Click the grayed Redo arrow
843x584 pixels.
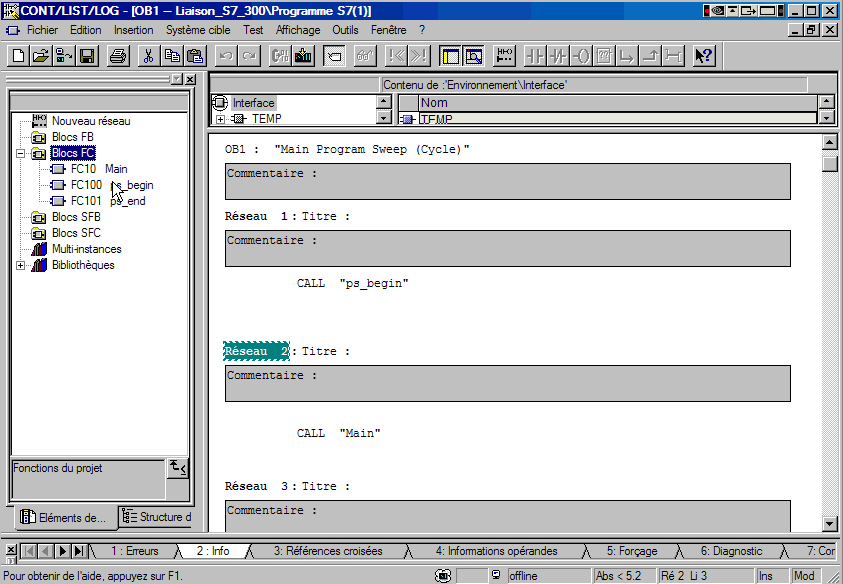coord(249,56)
